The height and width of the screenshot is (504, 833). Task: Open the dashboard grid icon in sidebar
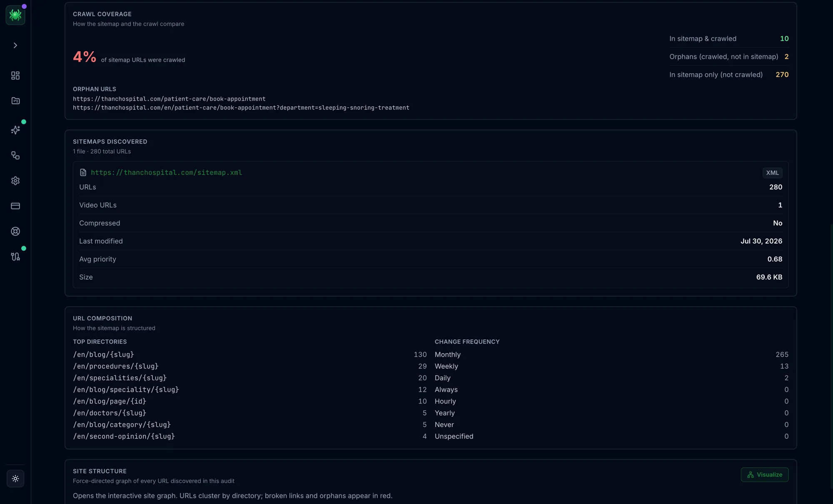pos(15,75)
